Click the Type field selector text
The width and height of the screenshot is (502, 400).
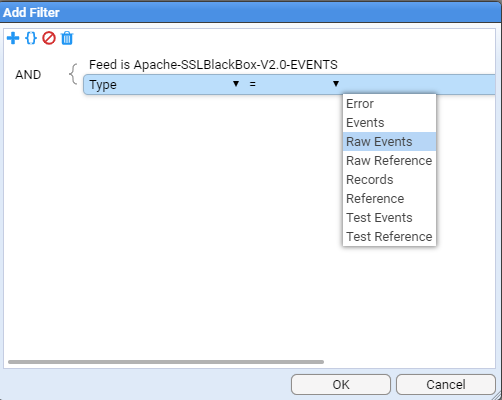pyautogui.click(x=103, y=85)
